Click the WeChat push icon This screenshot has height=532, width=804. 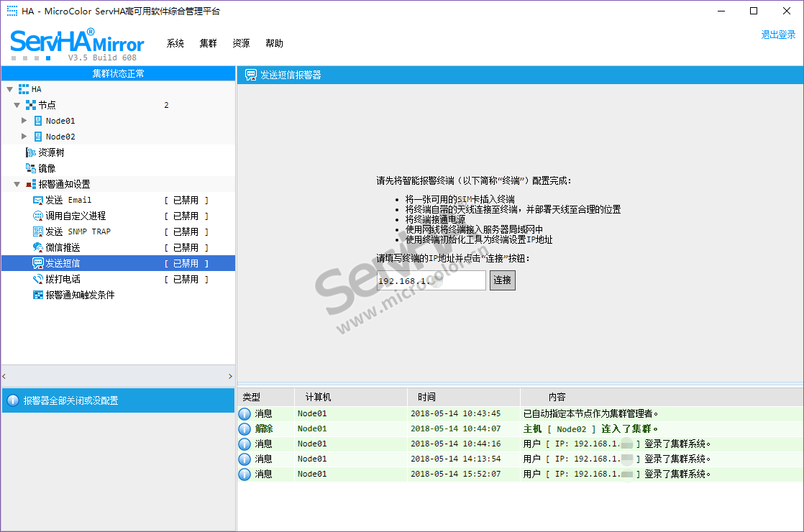[38, 247]
